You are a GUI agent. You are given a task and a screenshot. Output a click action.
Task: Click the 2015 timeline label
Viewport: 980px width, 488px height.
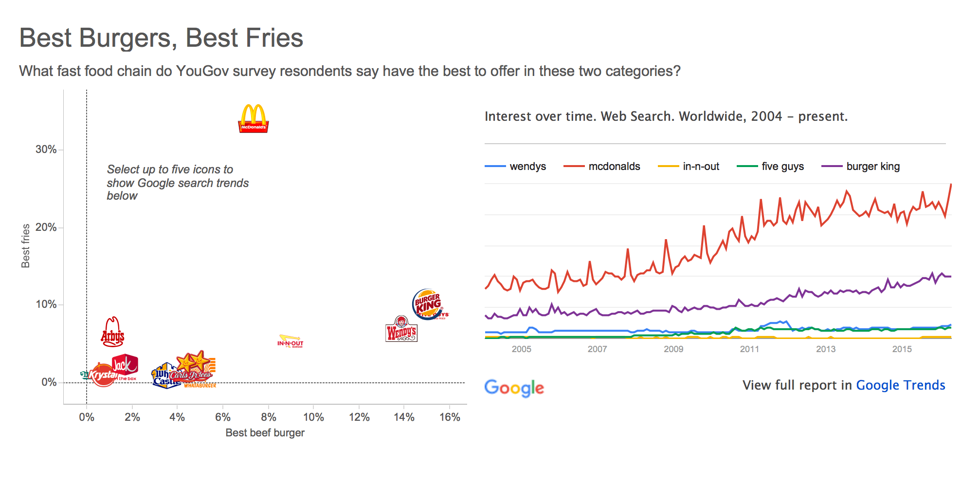pyautogui.click(x=902, y=349)
